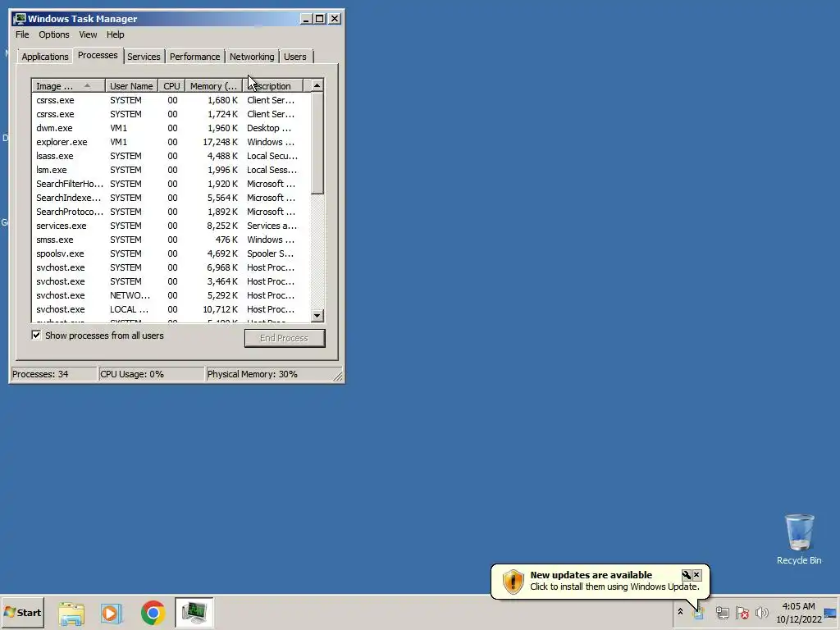Open the Start menu

pyautogui.click(x=22, y=612)
